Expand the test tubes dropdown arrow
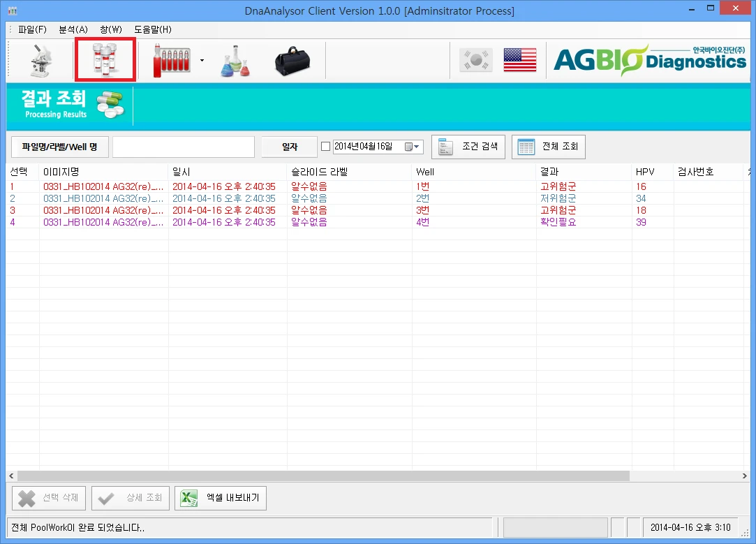 202,61
